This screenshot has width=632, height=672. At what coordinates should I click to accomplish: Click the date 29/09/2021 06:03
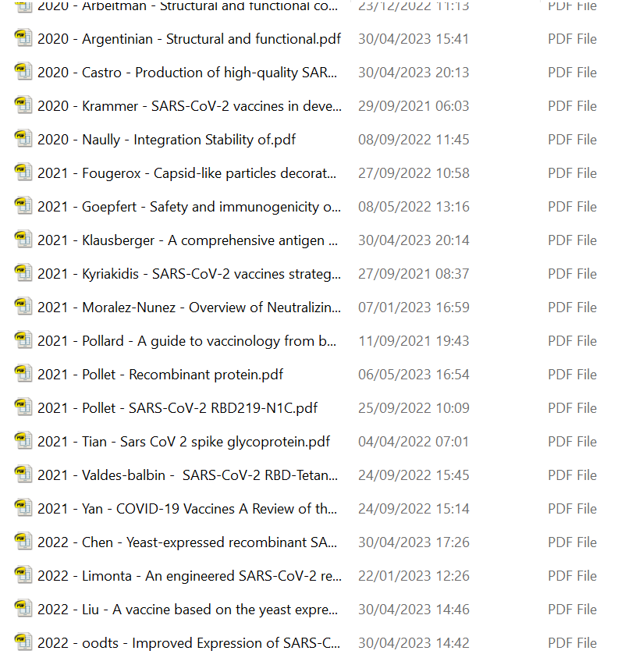(414, 106)
